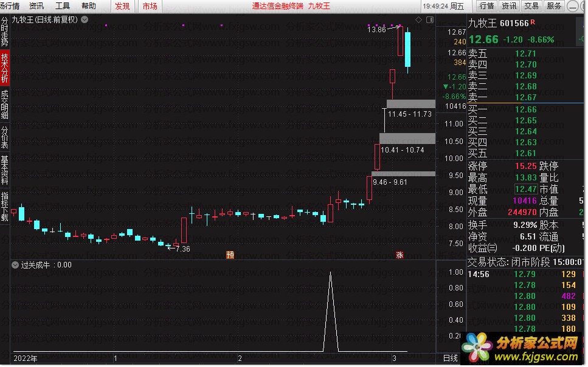This screenshot has height=367, width=588.
Task: Click the R margin-trading badge beside 601566
Action: tap(533, 22)
